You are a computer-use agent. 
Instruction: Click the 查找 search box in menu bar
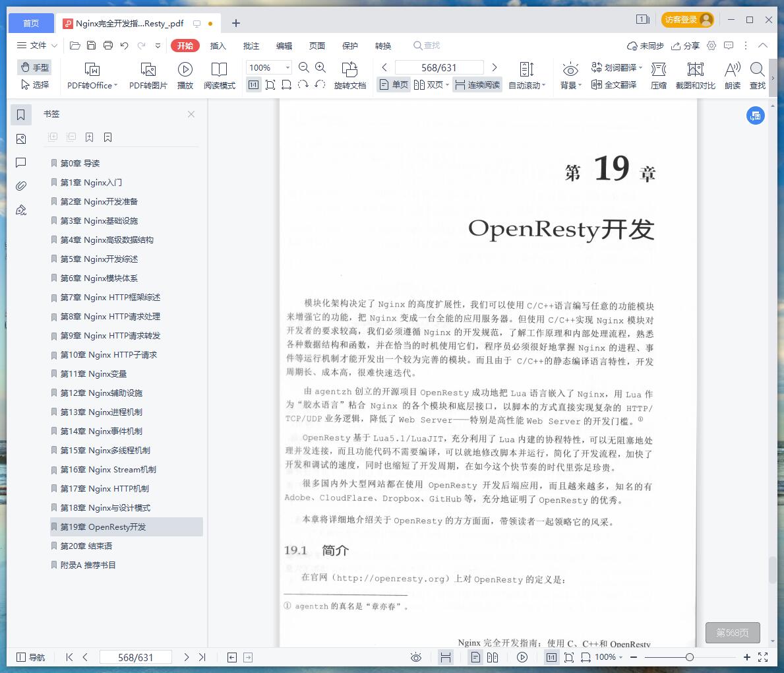[x=427, y=46]
